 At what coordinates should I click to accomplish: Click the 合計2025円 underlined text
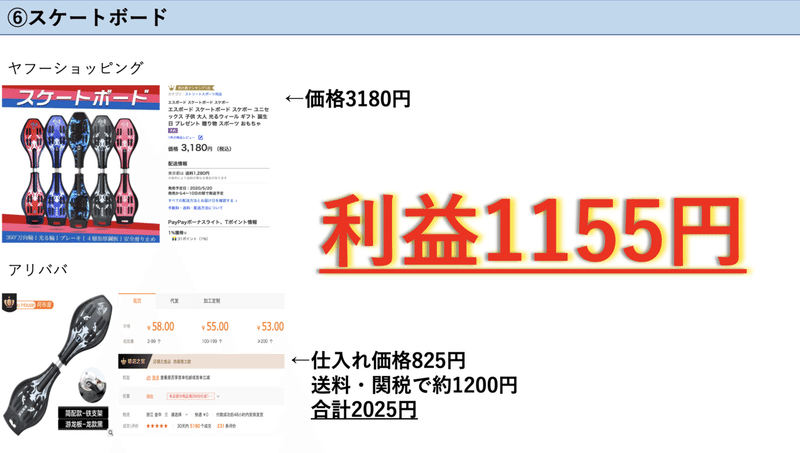point(364,410)
